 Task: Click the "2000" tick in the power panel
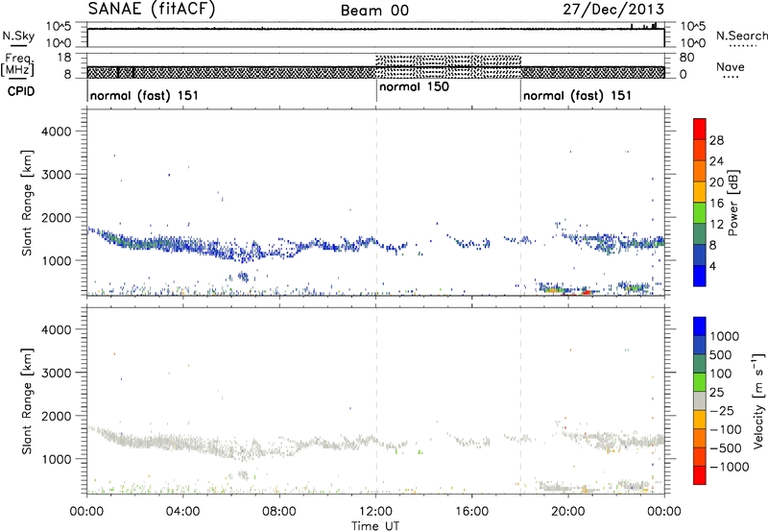point(56,217)
